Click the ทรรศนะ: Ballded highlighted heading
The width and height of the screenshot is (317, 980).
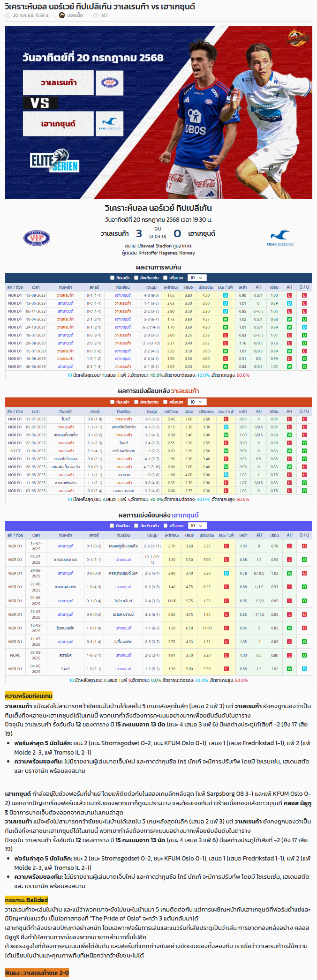click(x=26, y=900)
